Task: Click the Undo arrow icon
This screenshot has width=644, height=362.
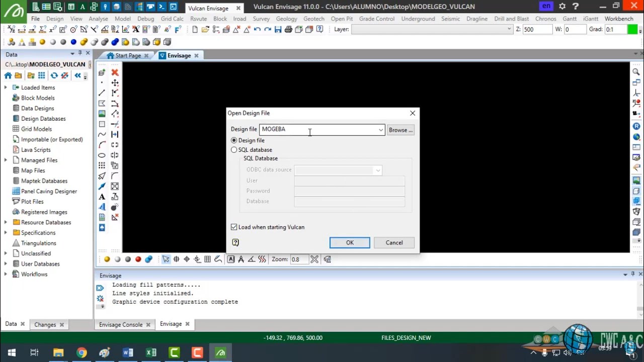Action: (x=257, y=30)
